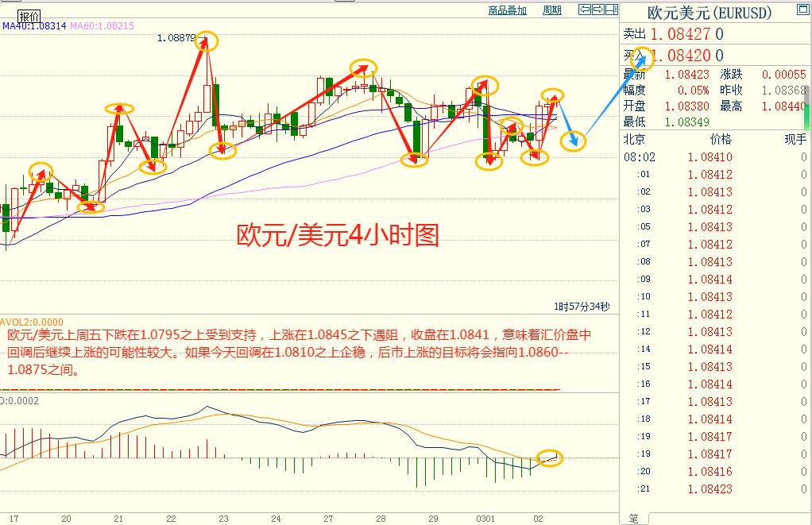Select the :20 tick row price 1.08416

(x=710, y=472)
